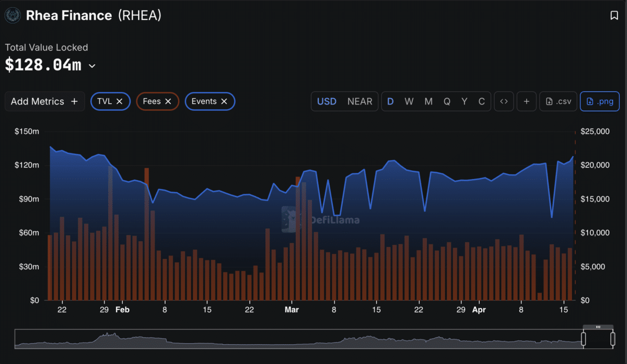Click the range selector top grip
This screenshot has height=364, width=627.
[x=598, y=327]
